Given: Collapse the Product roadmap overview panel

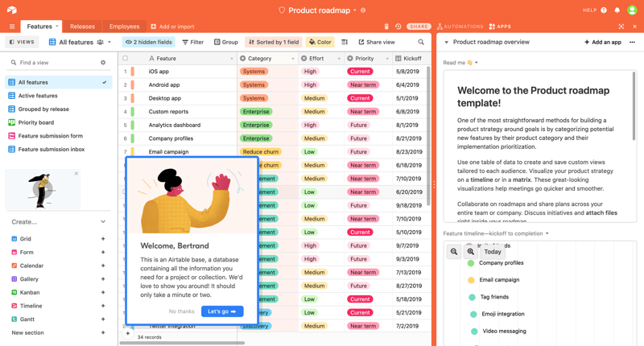Looking at the screenshot, I should (x=447, y=43).
